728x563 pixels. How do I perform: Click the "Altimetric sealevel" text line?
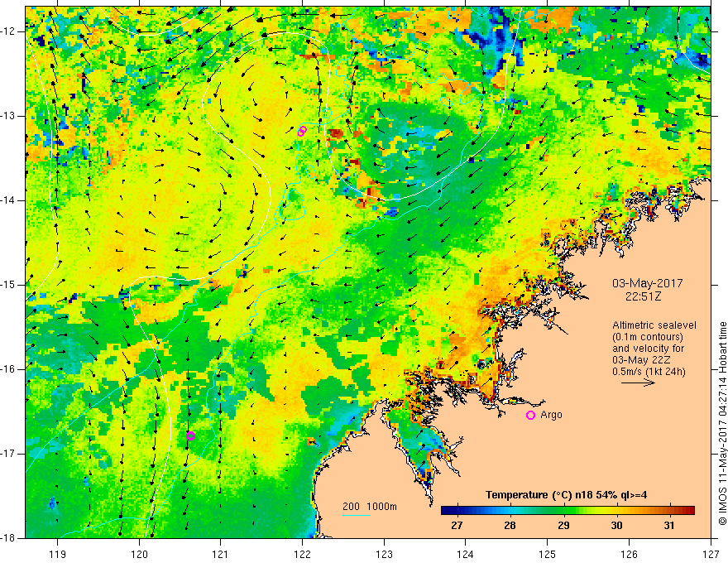tap(654, 325)
